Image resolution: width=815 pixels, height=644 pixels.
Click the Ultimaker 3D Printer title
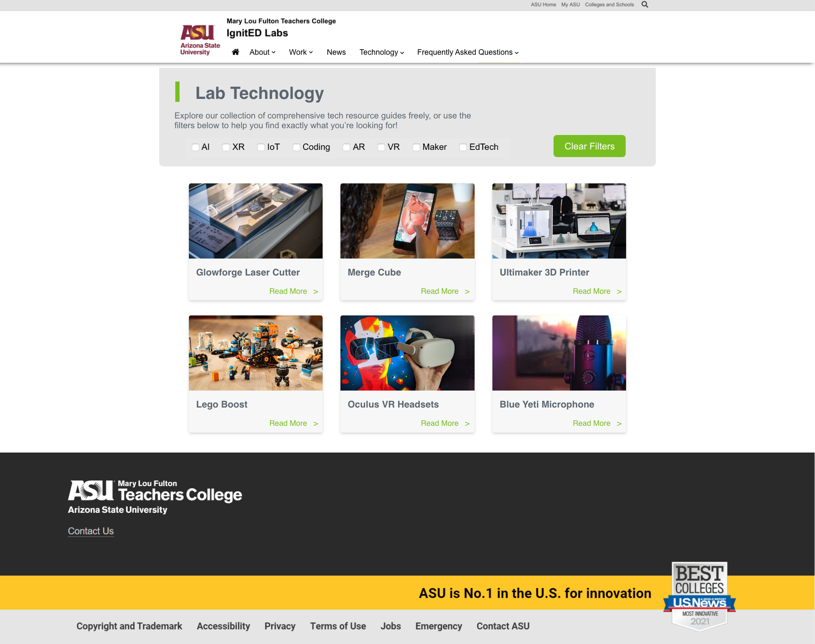click(x=544, y=273)
